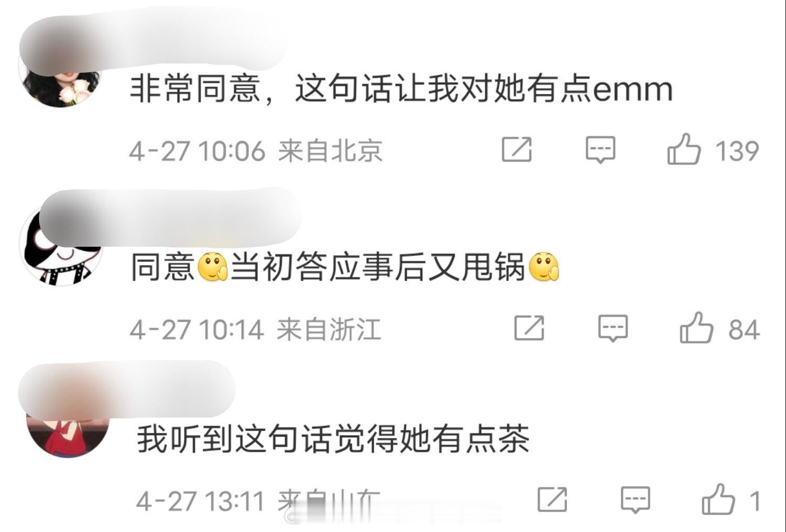The height and width of the screenshot is (532, 786).
Task: Tap the "4-27 10:06 来自北京" timestamp
Action: [x=256, y=151]
